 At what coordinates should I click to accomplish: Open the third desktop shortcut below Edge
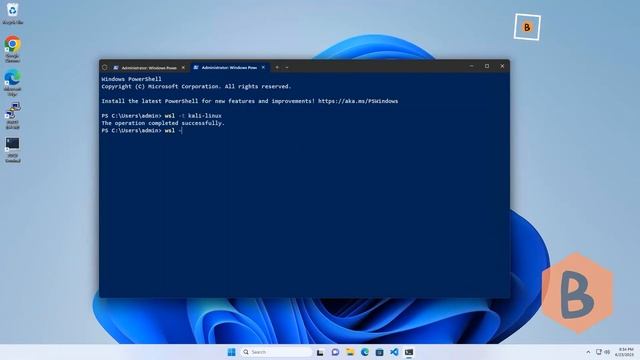coord(12,116)
